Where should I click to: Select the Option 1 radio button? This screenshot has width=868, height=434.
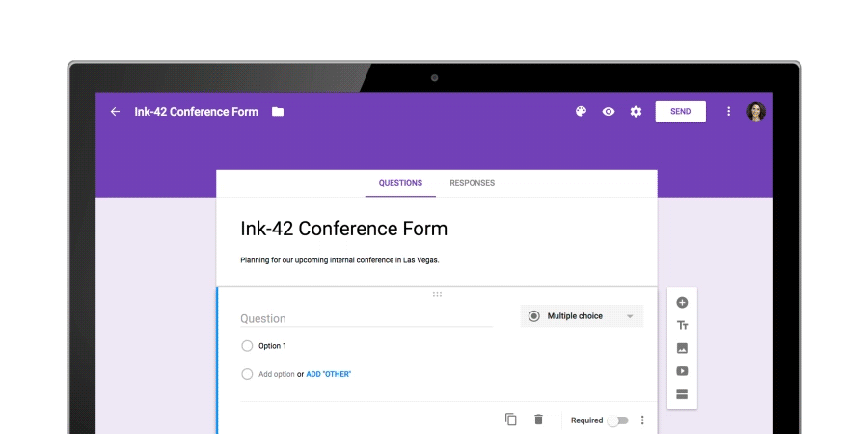point(247,346)
